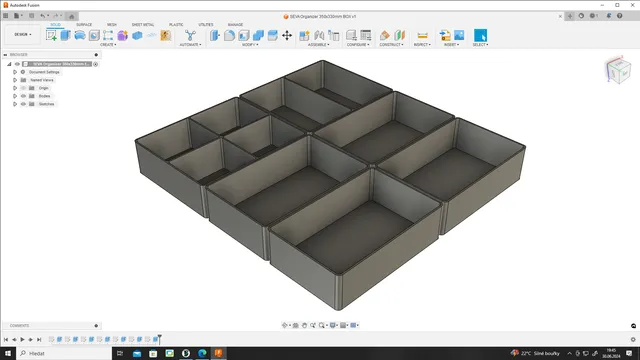640x360 pixels.
Task: Toggle visibility of Sketches folder
Action: 23,104
